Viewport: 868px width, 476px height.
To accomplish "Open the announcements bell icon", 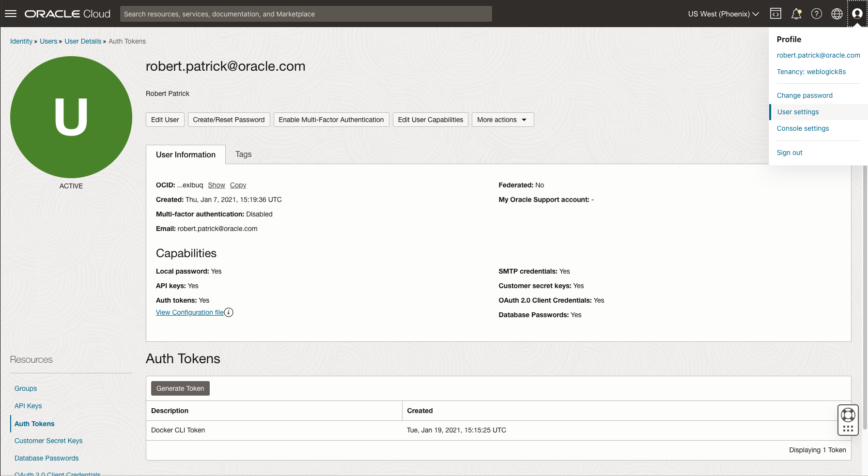I will coord(796,14).
